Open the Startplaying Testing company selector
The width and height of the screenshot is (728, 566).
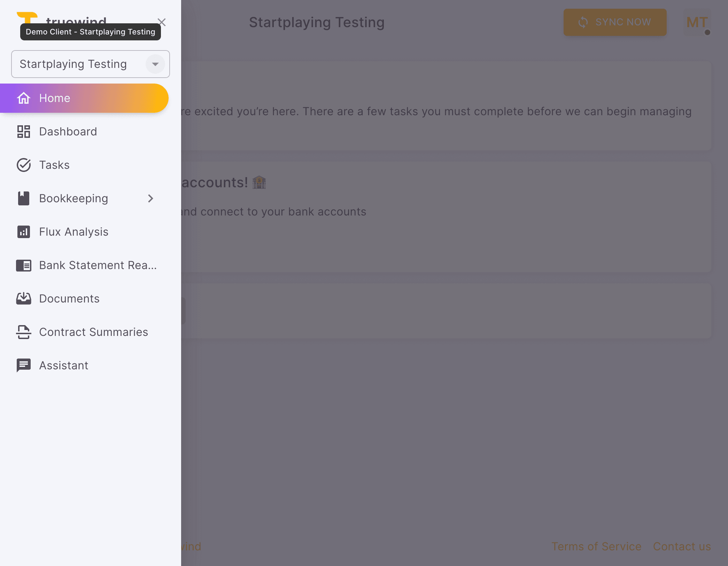pyautogui.click(x=73, y=64)
